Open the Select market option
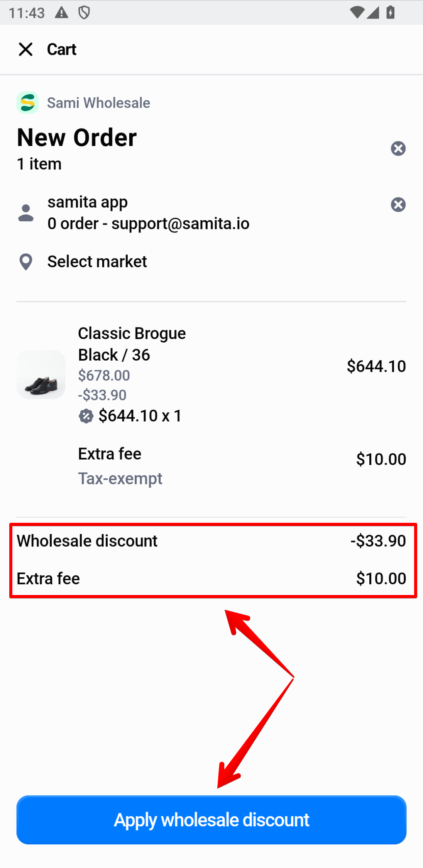Screen dimensions: 423x868 point(97,262)
